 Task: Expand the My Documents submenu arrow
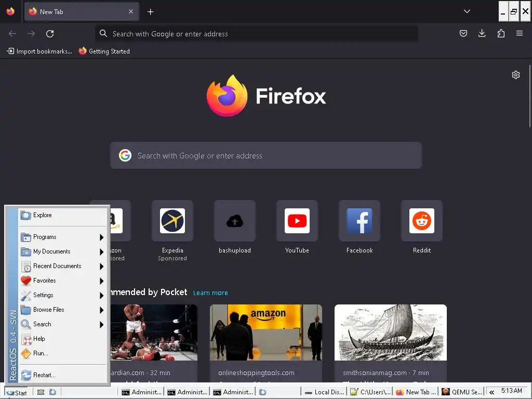tap(101, 252)
